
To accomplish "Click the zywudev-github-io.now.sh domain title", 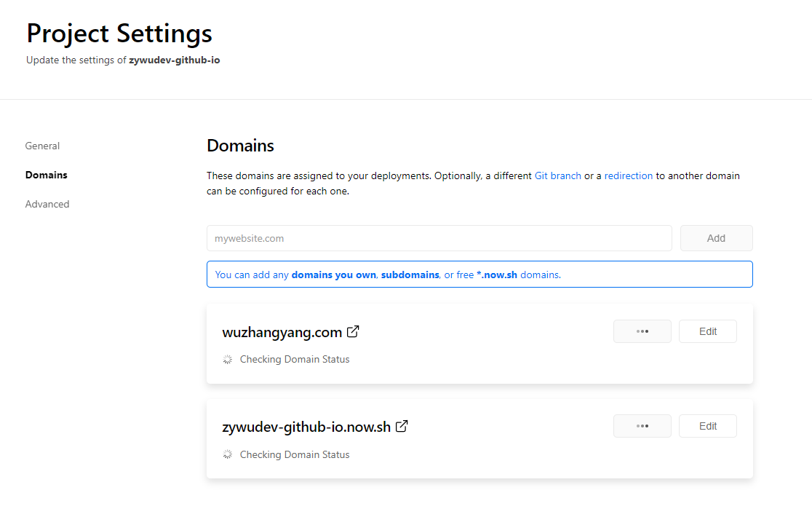I will point(306,427).
